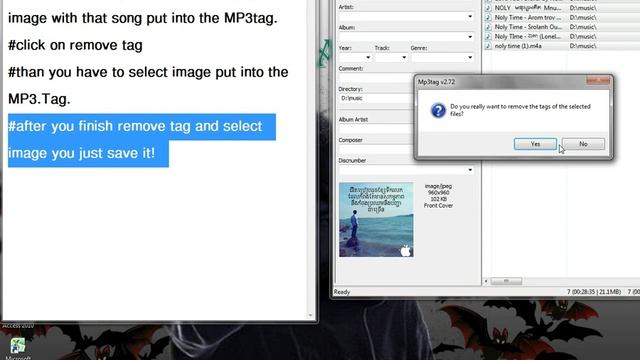Click the line 'image with that song put into the MP3tag.'

(143, 18)
